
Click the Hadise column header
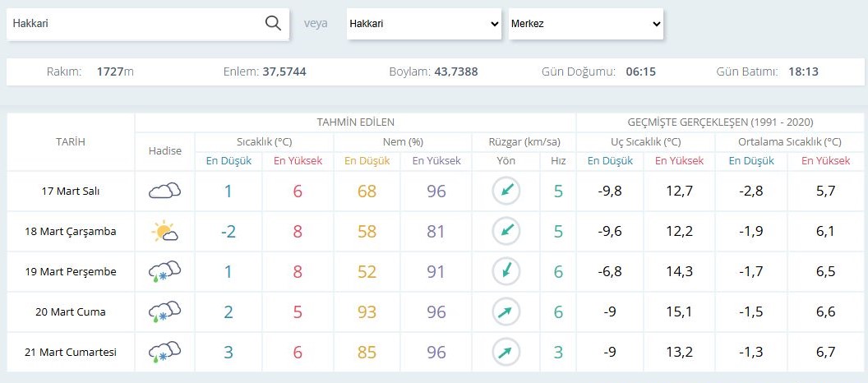(164, 151)
